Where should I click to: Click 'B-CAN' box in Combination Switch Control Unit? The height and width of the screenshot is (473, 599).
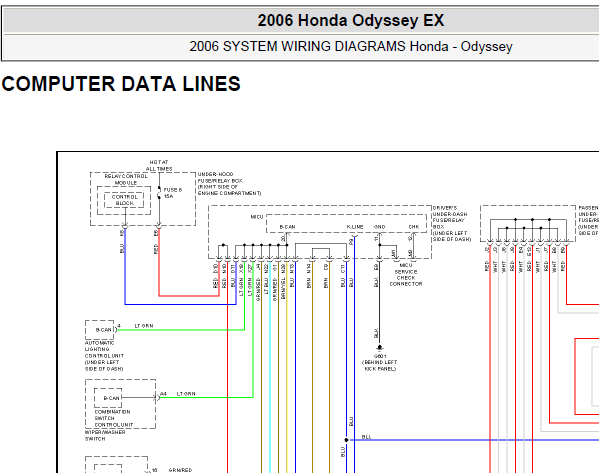pos(108,398)
